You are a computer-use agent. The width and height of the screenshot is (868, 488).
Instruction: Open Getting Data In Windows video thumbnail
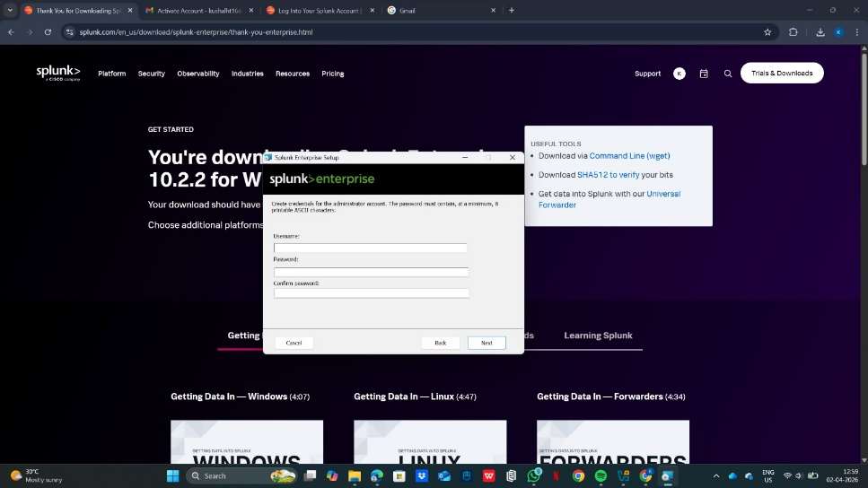coord(247,441)
